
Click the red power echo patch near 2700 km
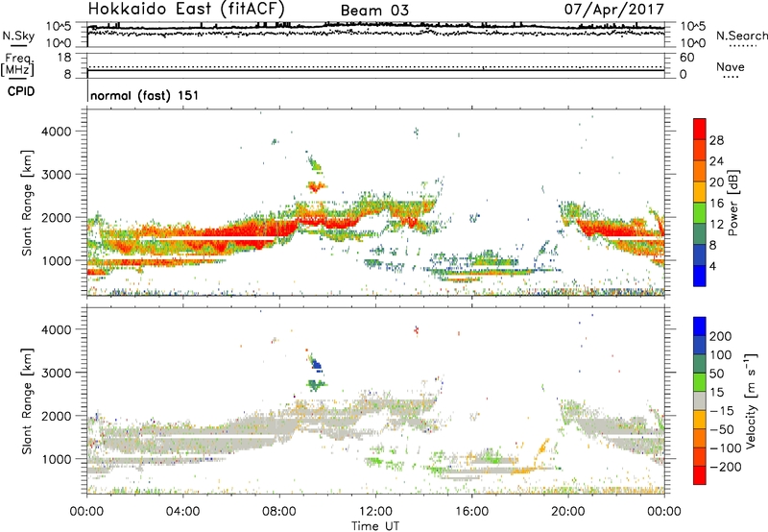pos(317,185)
